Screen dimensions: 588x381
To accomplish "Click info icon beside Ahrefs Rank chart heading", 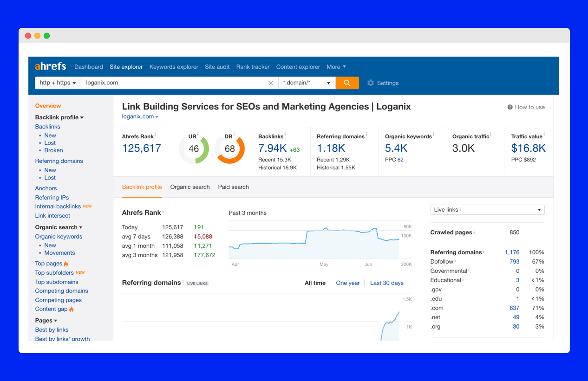I will 163,212.
